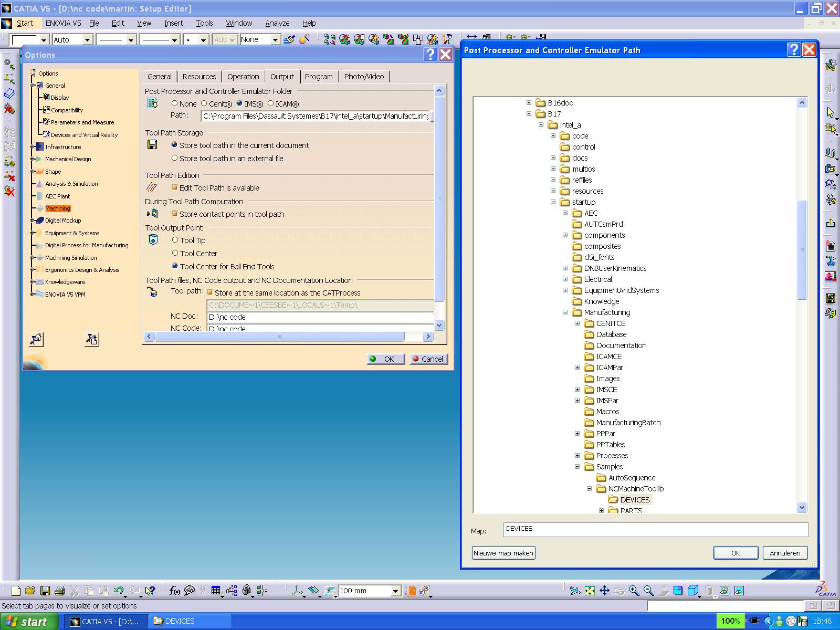Click the New document icon in bottom toolbar
Image resolution: width=840 pixels, height=630 pixels.
16,591
